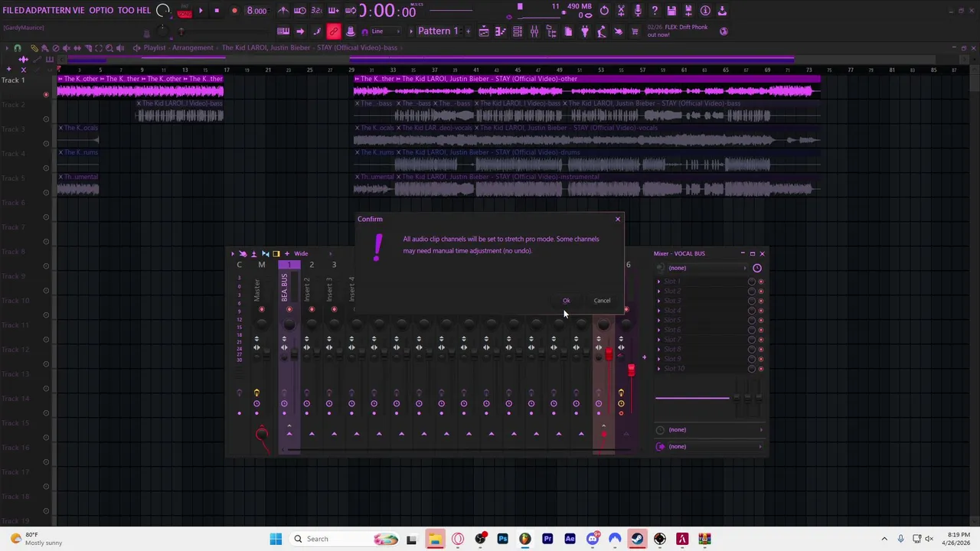Open the PATTERNS menu

(x=55, y=11)
